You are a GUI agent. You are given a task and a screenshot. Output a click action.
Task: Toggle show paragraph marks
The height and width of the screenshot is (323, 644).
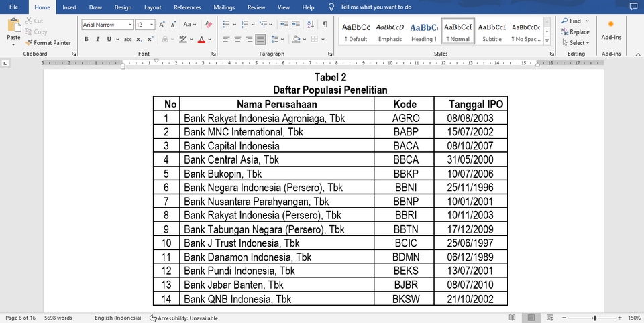click(x=325, y=25)
